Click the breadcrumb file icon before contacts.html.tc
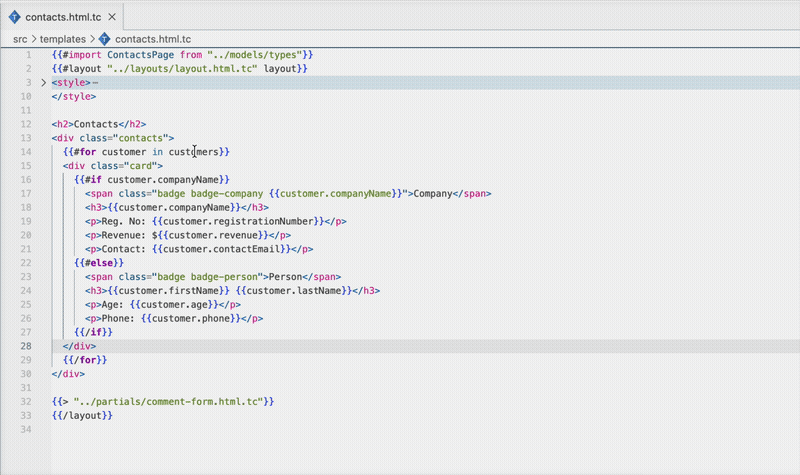Image resolution: width=800 pixels, height=475 pixels. coord(105,39)
